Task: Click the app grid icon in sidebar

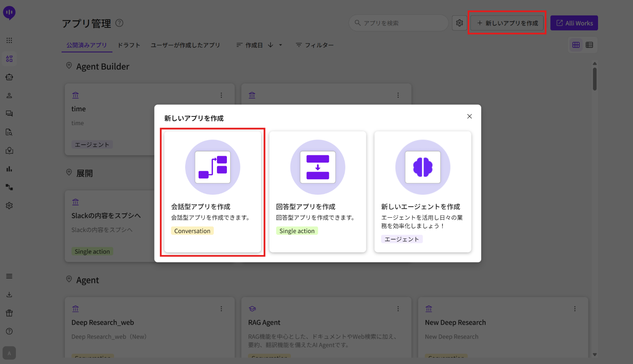Action: pyautogui.click(x=9, y=41)
